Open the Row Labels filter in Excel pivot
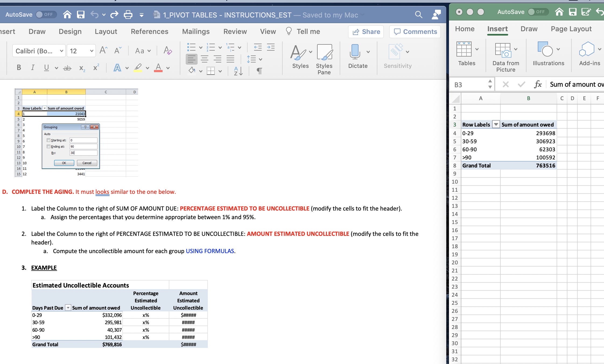Viewport: 604px width, 364px height. [x=496, y=124]
